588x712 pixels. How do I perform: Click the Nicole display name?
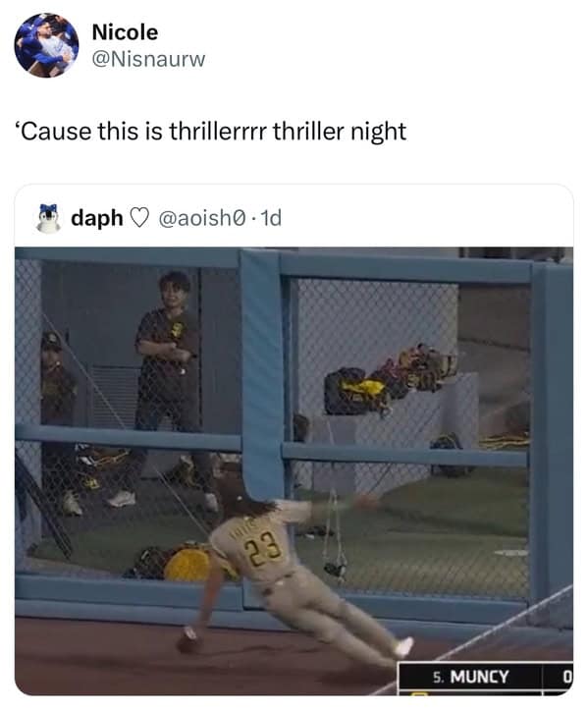(x=125, y=32)
